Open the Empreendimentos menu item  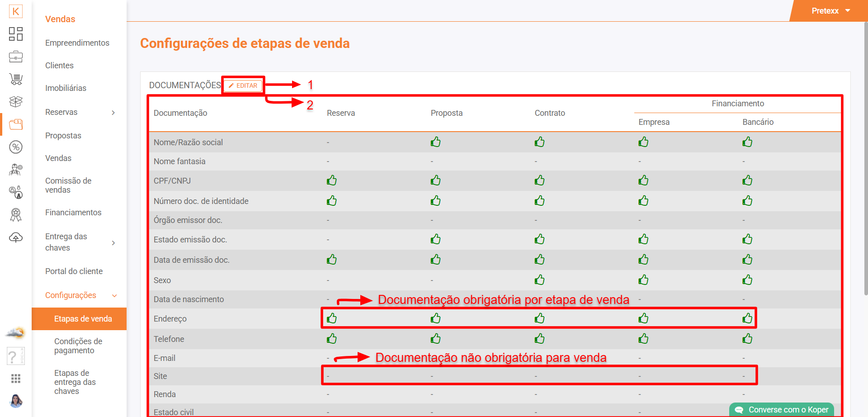pyautogui.click(x=77, y=43)
